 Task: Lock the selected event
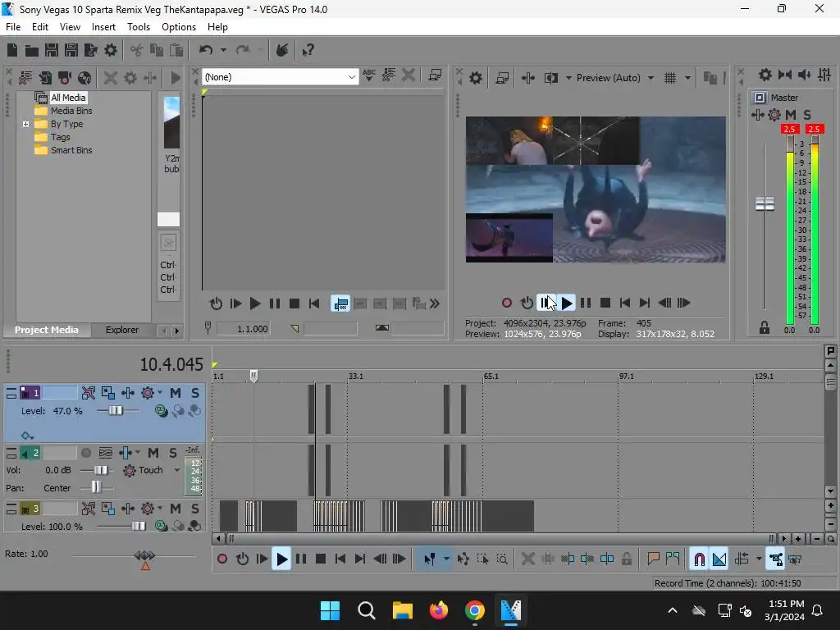626,559
